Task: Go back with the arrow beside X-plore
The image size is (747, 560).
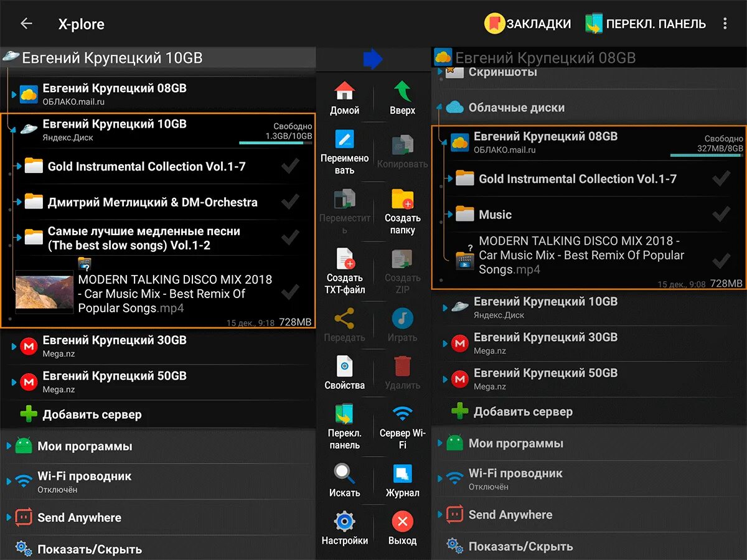Action: [x=26, y=24]
